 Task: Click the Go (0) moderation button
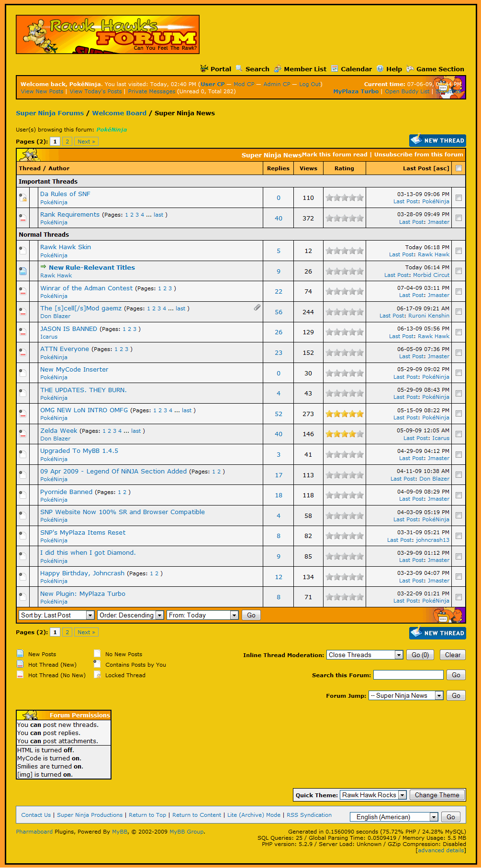pos(420,655)
